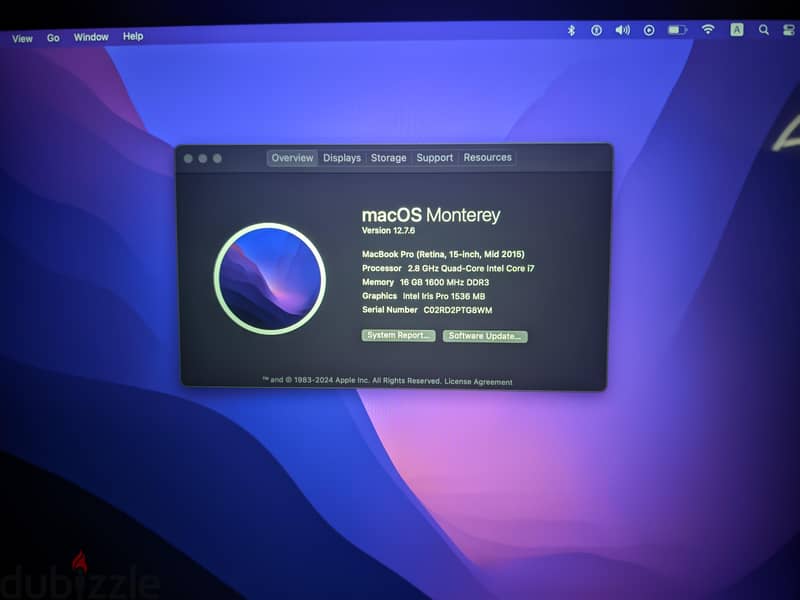Click '16 GB 1600 MHz DDR3' memory value
This screenshot has height=600, width=800.
pos(444,282)
